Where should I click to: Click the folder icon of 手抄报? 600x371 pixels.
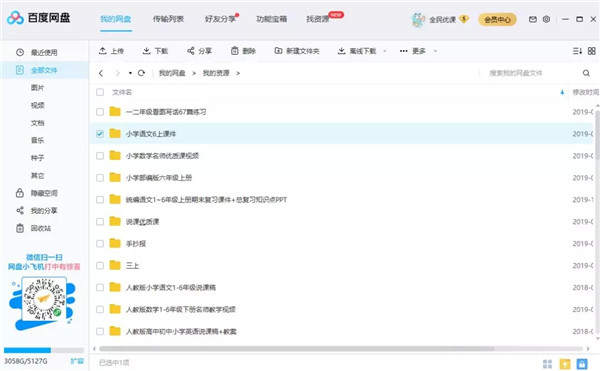coord(115,243)
